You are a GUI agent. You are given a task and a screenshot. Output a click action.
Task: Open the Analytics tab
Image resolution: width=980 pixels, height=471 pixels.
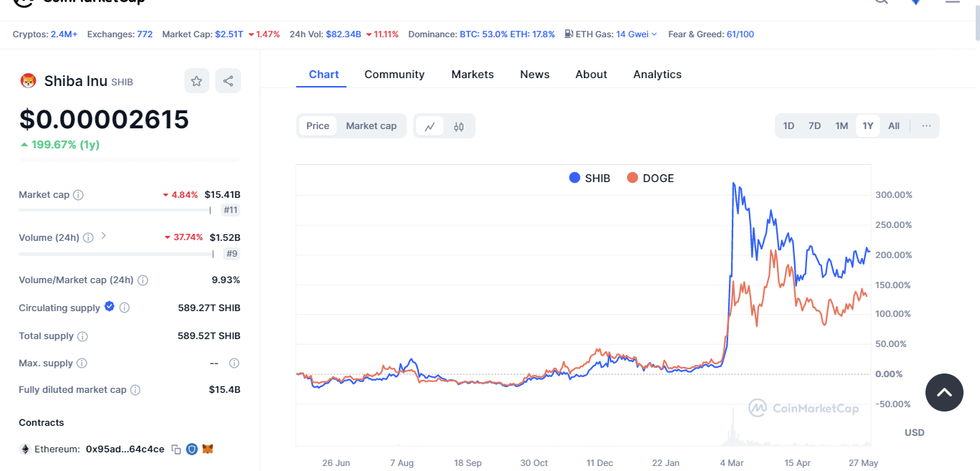657,75
